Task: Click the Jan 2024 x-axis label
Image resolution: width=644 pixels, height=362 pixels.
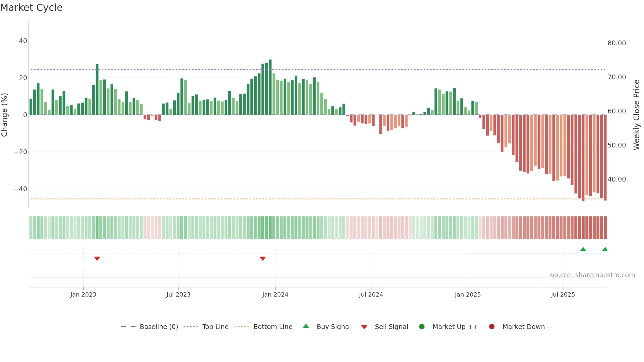Action: tap(275, 295)
